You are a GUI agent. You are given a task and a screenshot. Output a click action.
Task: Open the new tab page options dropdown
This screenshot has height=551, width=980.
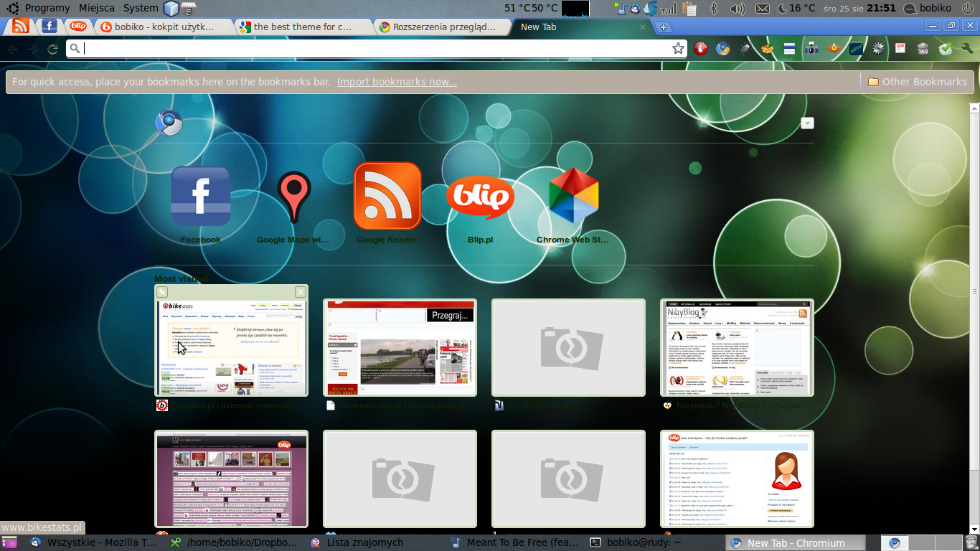pyautogui.click(x=807, y=123)
